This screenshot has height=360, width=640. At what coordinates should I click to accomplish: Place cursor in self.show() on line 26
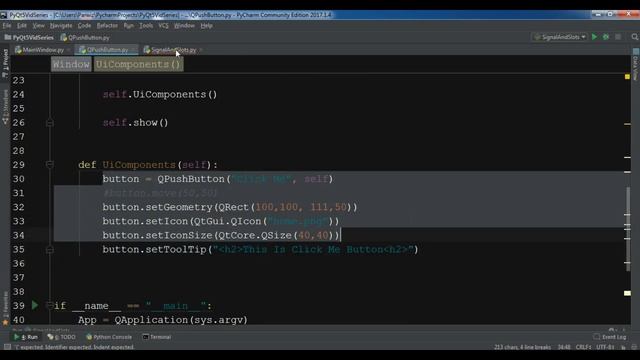coord(136,122)
